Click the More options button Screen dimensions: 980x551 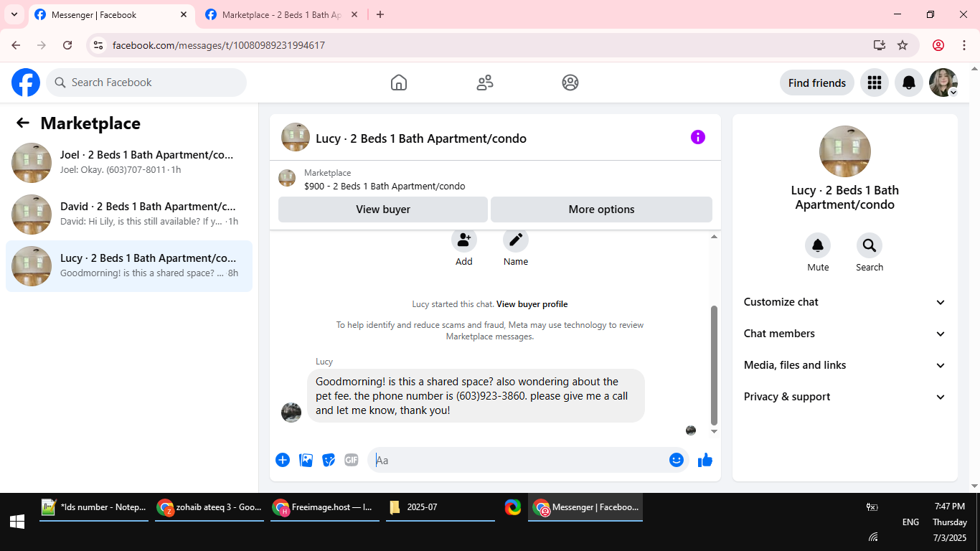coord(601,209)
